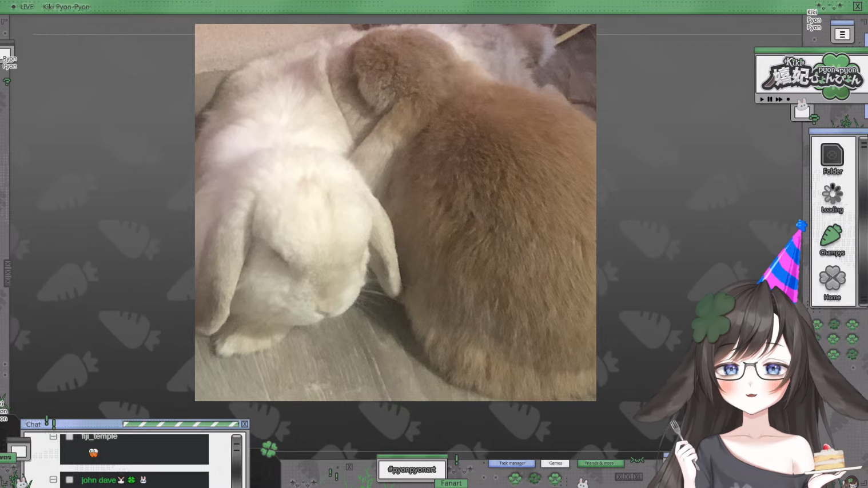Open the Friends & more tab

(x=600, y=463)
